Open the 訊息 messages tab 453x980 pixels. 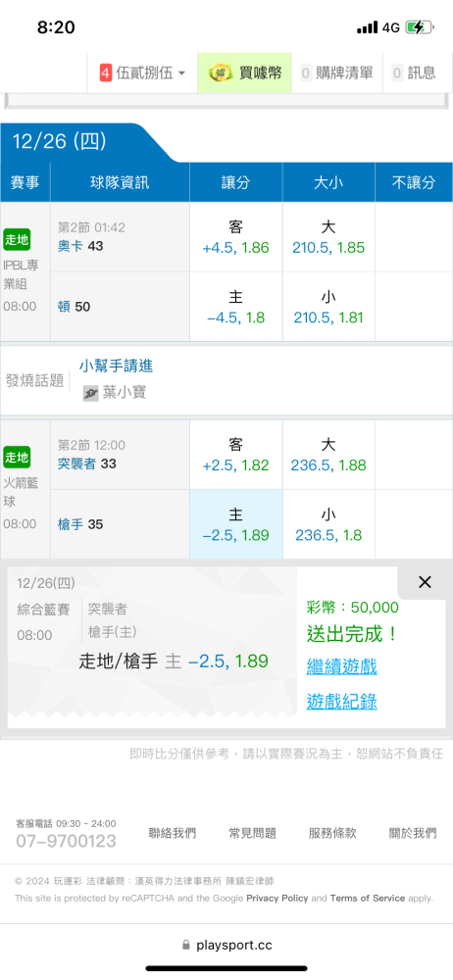(x=414, y=73)
